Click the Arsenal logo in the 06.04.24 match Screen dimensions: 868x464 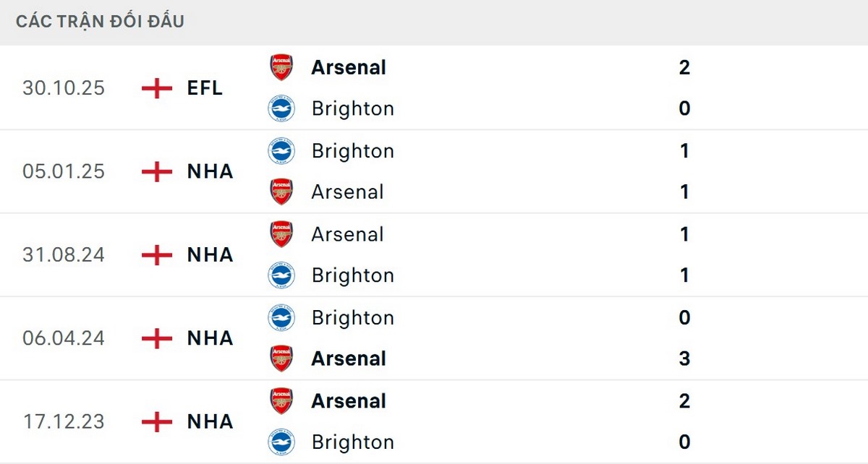pos(281,358)
